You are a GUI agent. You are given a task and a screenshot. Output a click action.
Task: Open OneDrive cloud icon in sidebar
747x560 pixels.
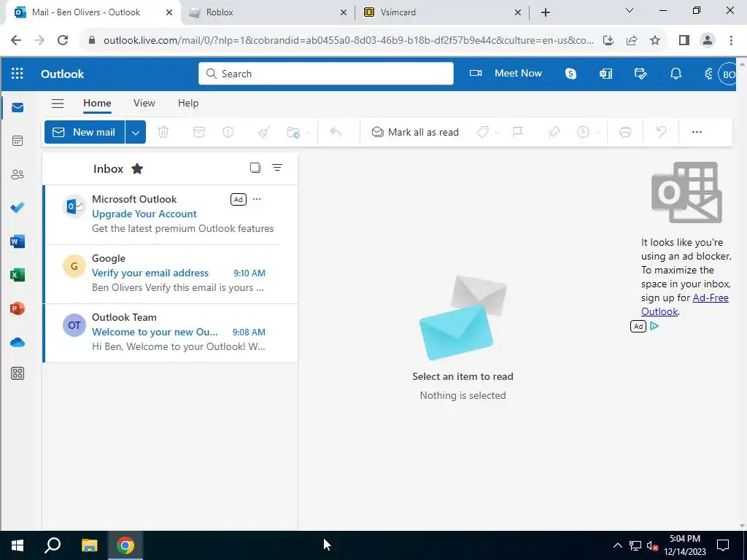point(18,343)
